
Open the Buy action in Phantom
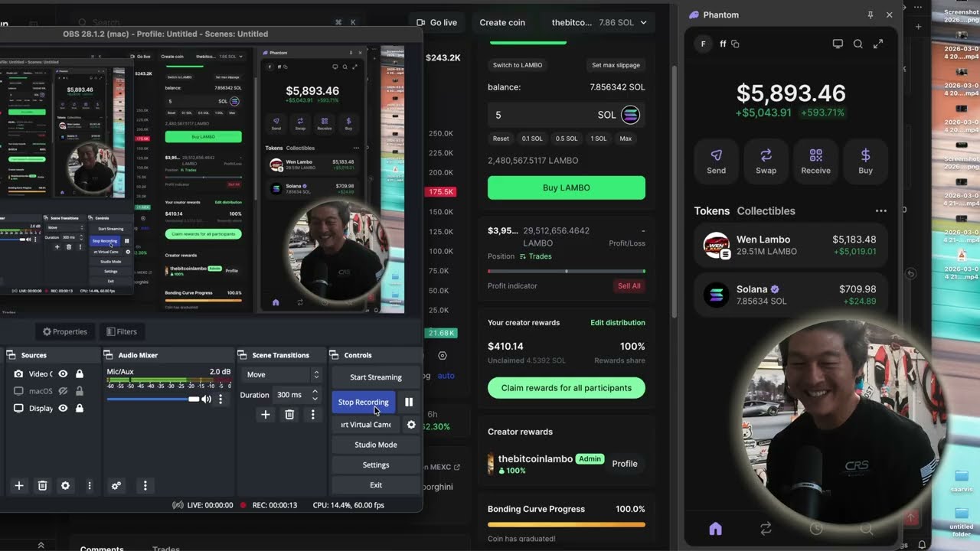click(865, 161)
